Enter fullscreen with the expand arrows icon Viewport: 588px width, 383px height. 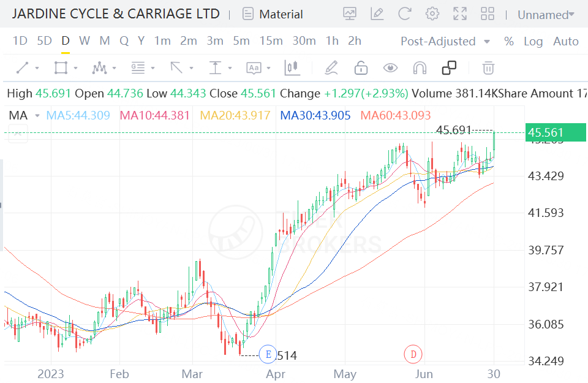point(460,14)
